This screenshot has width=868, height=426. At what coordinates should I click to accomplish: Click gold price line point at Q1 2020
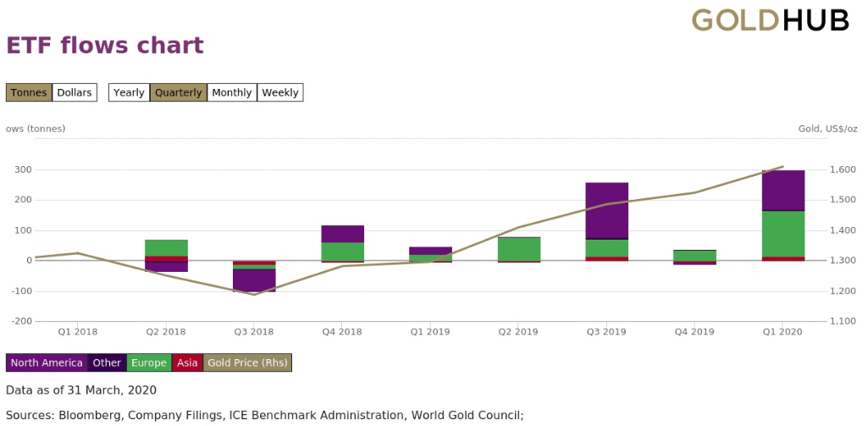pos(782,167)
